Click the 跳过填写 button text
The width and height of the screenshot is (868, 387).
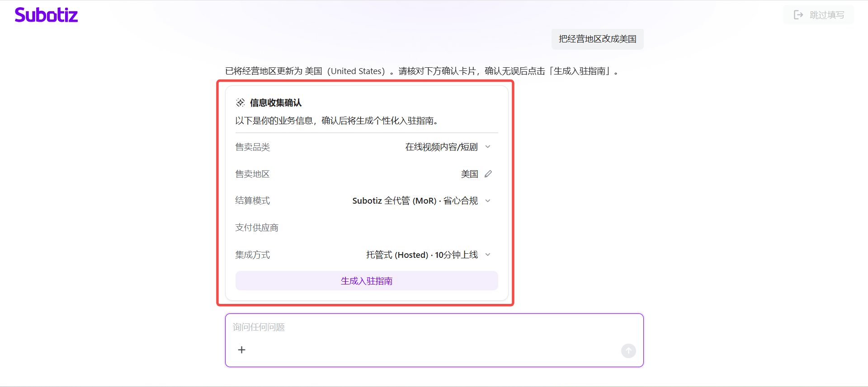[827, 15]
